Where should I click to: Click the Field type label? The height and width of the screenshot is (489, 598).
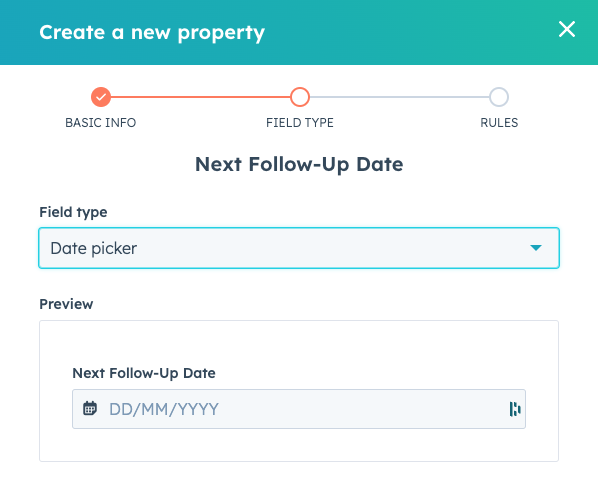(73, 212)
